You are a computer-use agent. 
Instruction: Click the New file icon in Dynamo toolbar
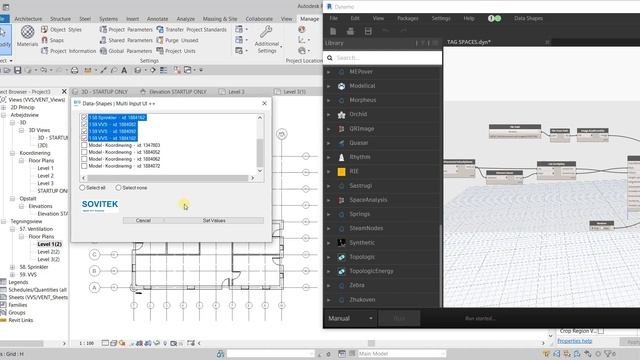coord(333,31)
